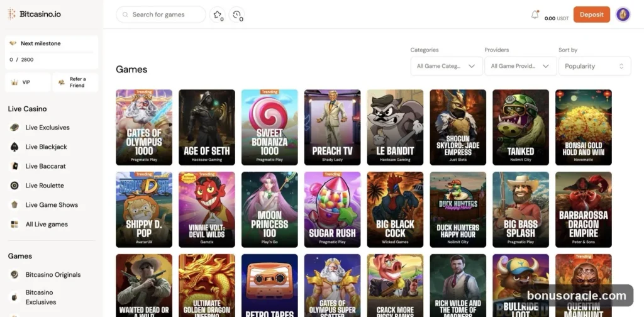Open Gates of Olympus 1000 game
Image resolution: width=644 pixels, height=317 pixels.
[144, 127]
